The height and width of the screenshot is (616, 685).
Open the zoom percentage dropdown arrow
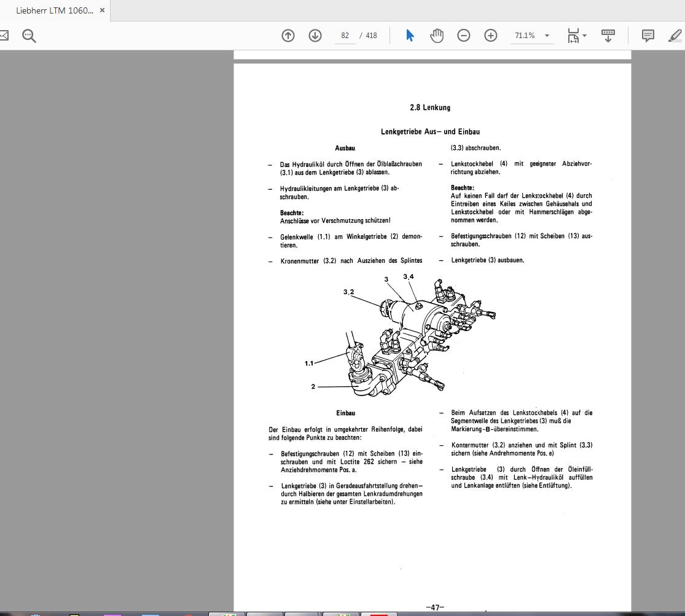[547, 36]
